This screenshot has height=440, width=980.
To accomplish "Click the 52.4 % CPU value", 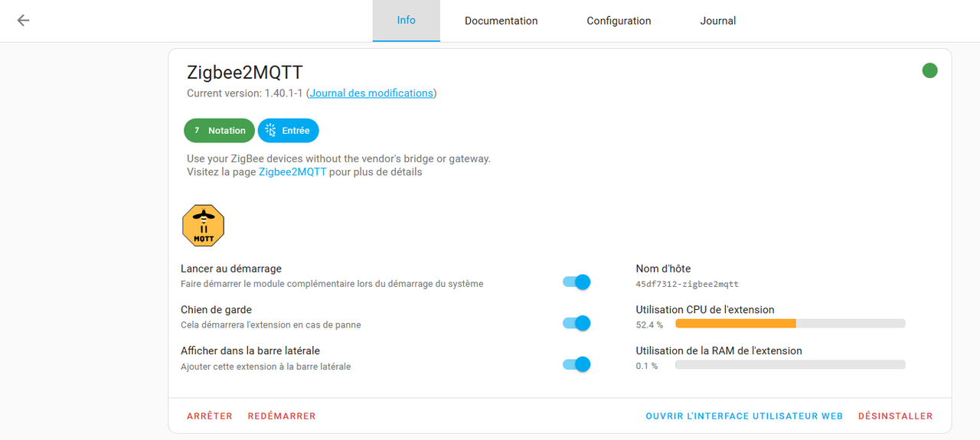I will (649, 324).
